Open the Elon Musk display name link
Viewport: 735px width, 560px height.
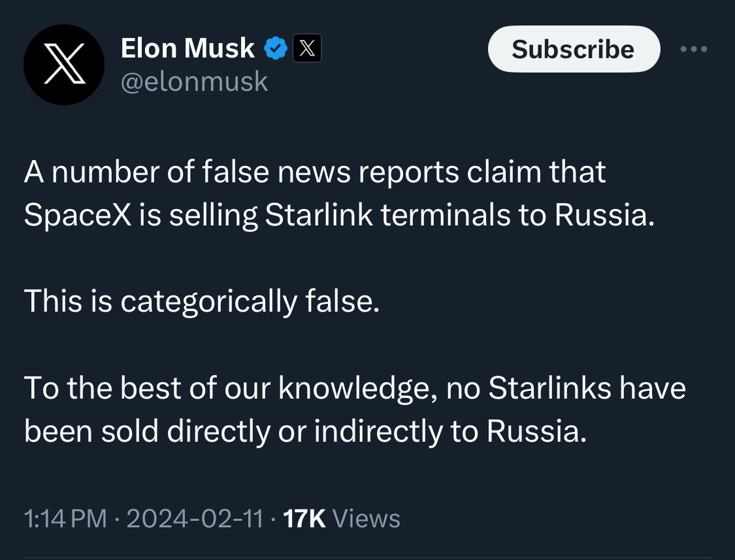pyautogui.click(x=188, y=48)
